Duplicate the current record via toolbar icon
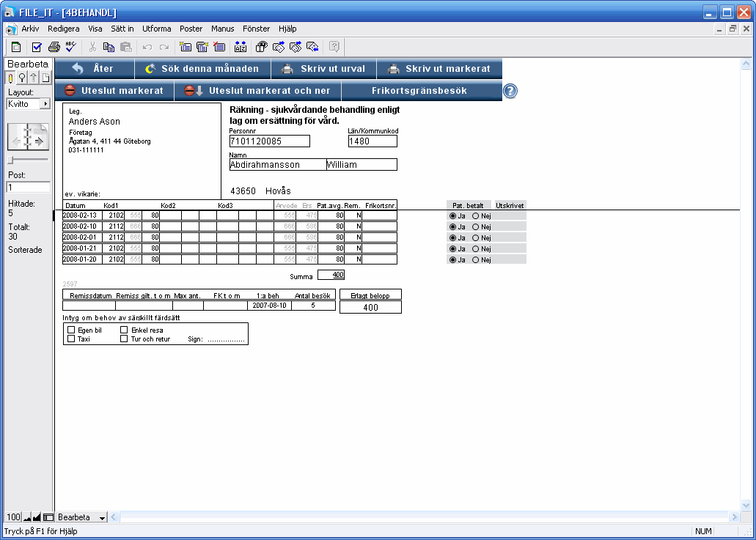This screenshot has height=540, width=756. 202,47
